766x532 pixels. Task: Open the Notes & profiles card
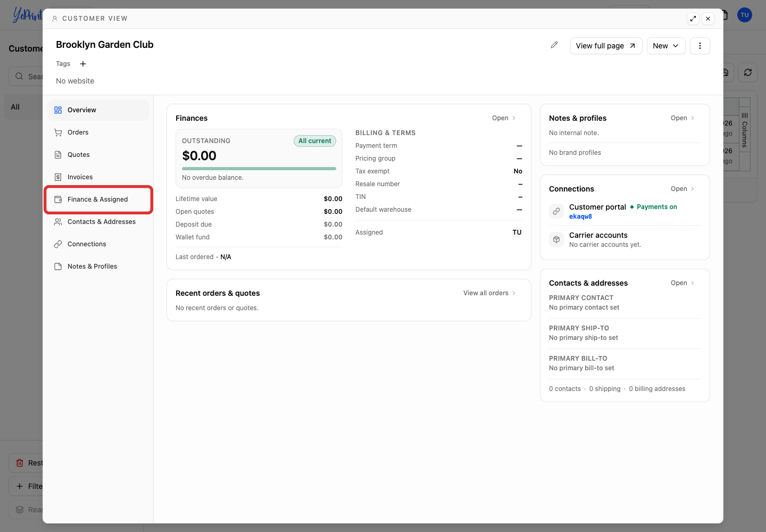(x=682, y=118)
